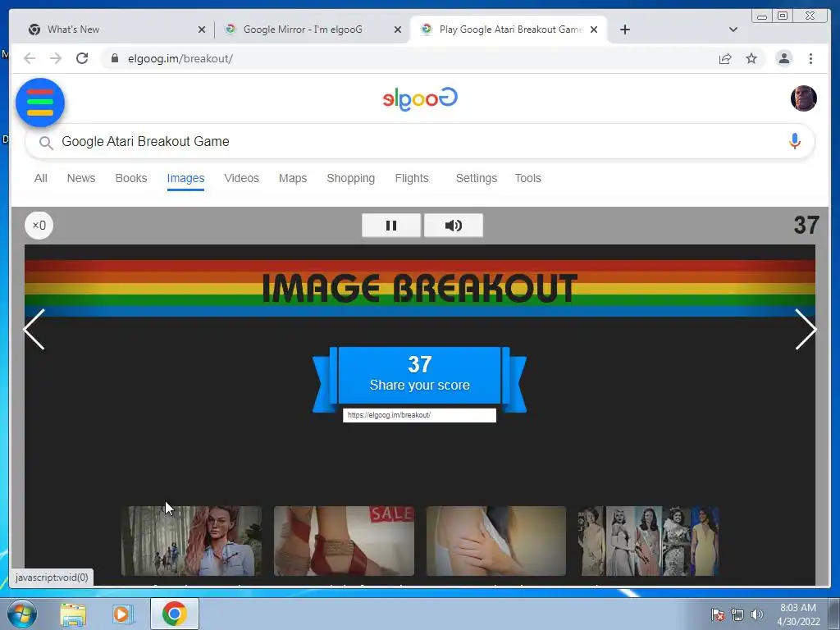Viewport: 840px width, 630px height.
Task: Open File Explorer from taskbar
Action: point(73,614)
